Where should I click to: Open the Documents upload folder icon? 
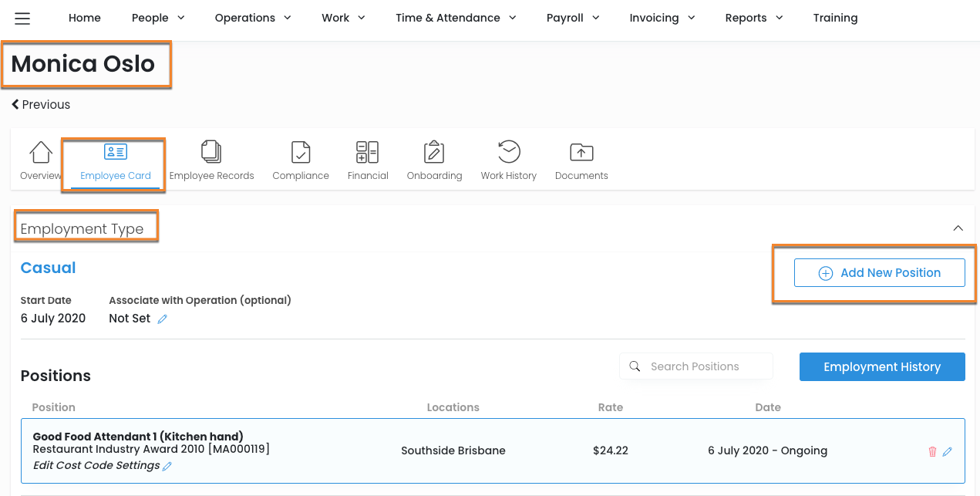click(x=581, y=153)
